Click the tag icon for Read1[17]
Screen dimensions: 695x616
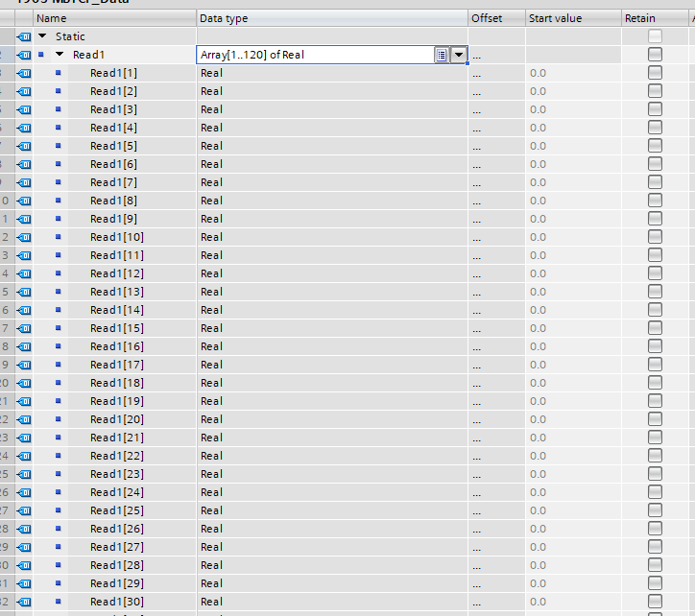click(24, 365)
